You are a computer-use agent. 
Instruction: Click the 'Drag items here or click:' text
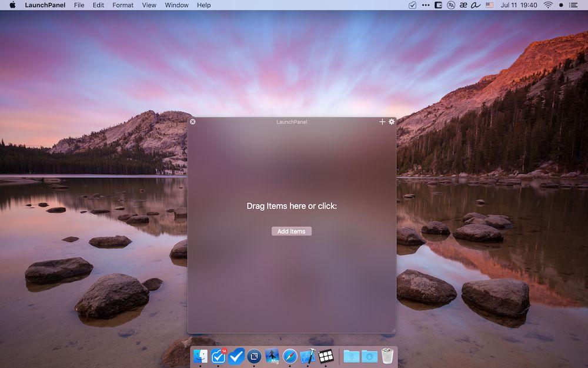[x=292, y=205]
